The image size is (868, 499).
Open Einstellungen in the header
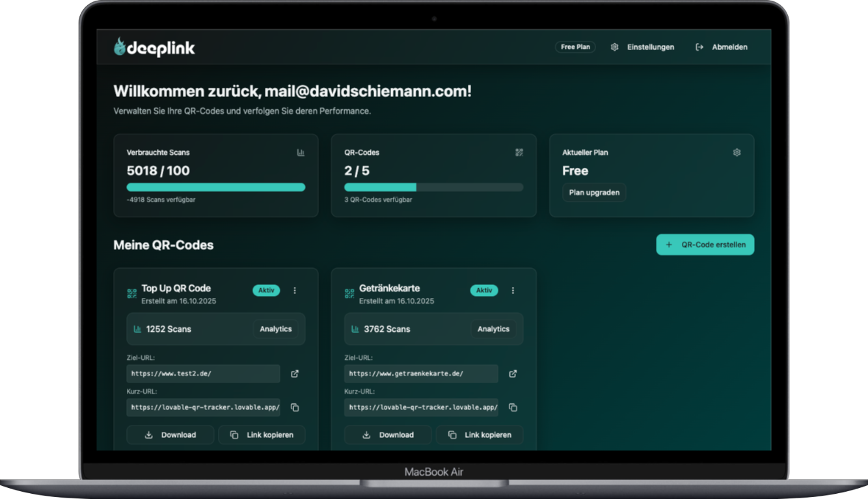(643, 47)
